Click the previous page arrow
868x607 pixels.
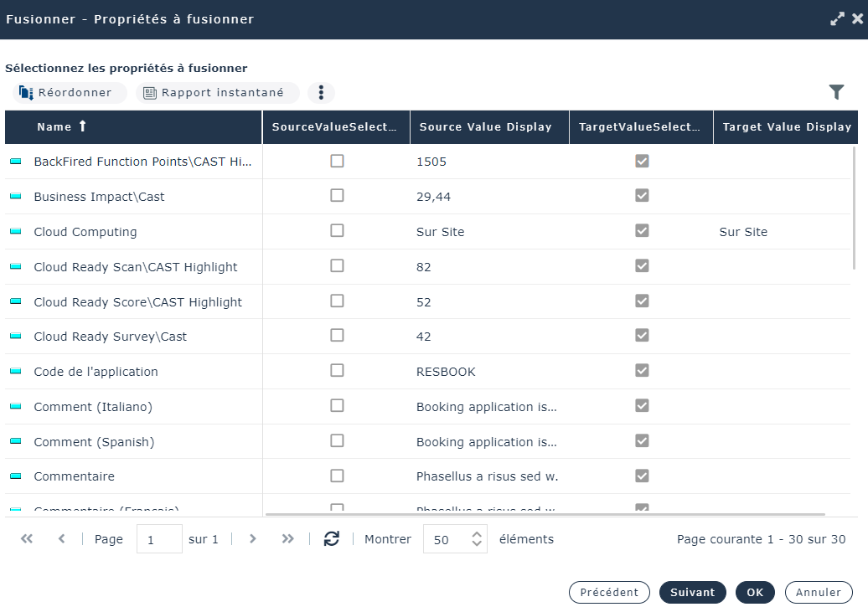click(61, 539)
